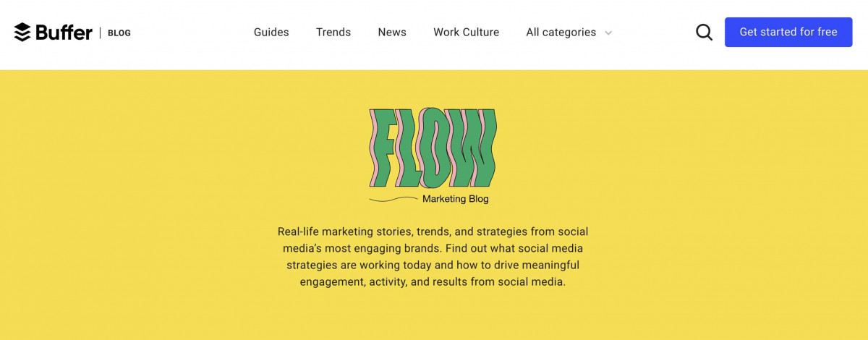Click the chevron arrow beside All categories
868x340 pixels.
tap(608, 33)
